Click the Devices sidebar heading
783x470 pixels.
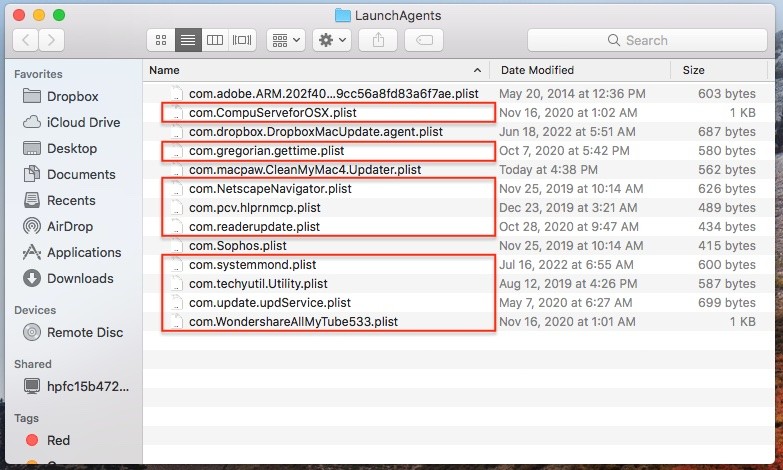pos(35,310)
